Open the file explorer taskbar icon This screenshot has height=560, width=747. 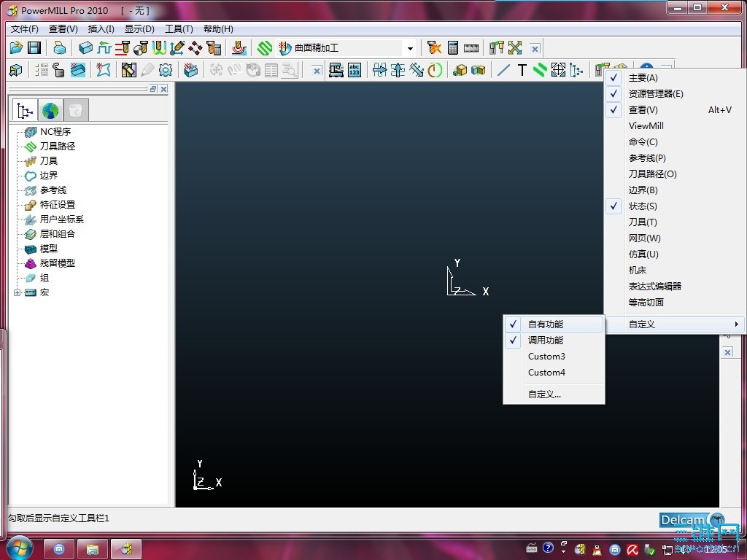(x=93, y=550)
